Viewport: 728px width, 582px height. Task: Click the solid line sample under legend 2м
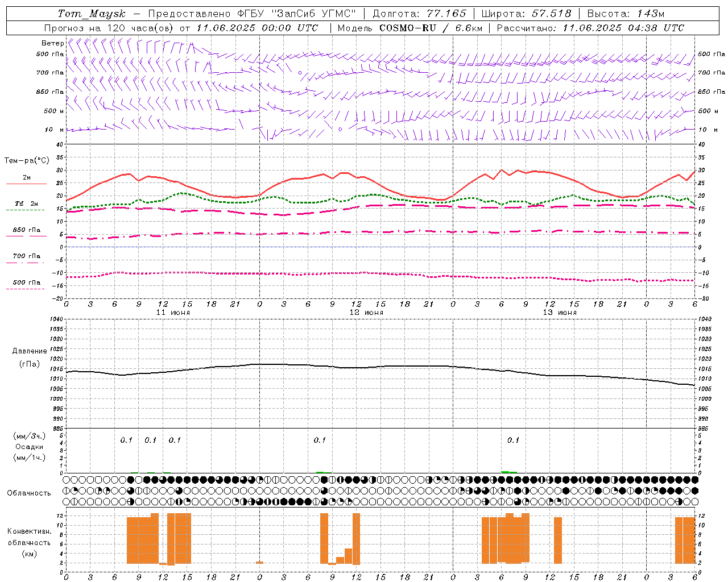tap(26, 184)
